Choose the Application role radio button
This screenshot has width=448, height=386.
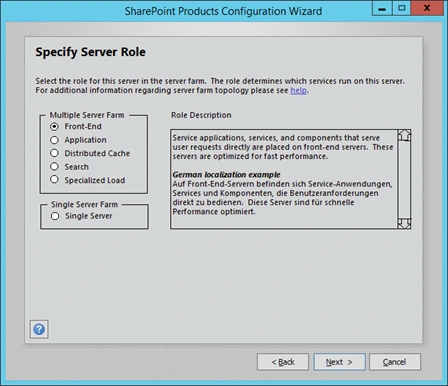[54, 140]
